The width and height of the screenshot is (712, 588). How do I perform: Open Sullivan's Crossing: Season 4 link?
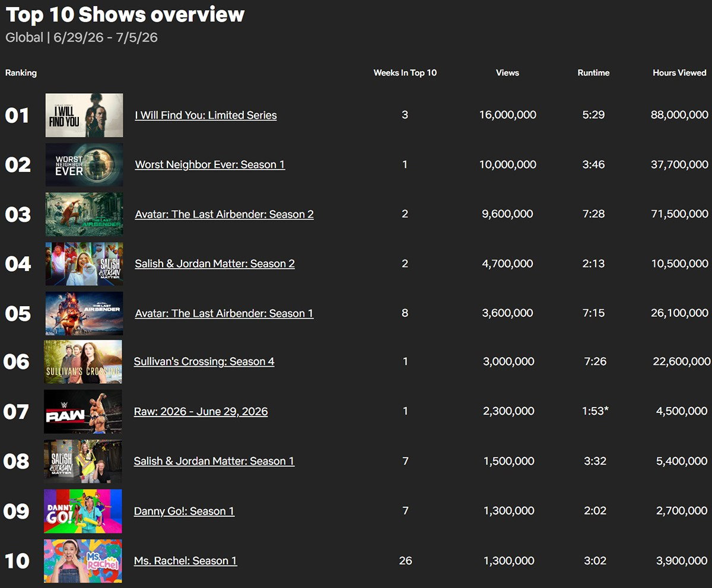coord(204,361)
